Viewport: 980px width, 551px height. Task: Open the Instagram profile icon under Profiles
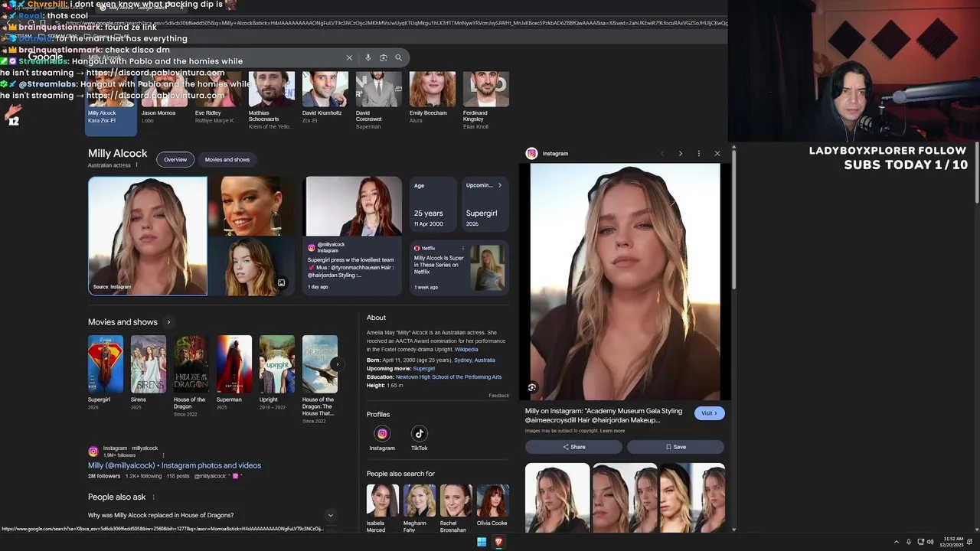tap(382, 434)
